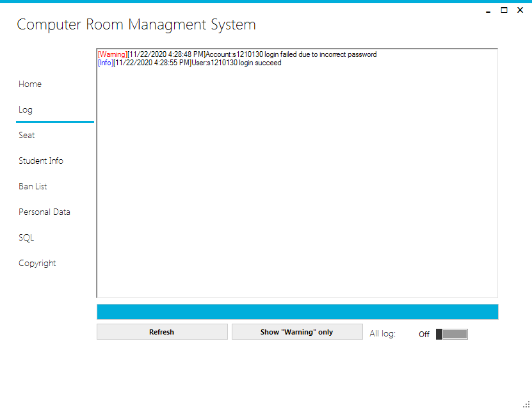
Task: Click the "Off" toggle state label
Action: [x=424, y=335]
